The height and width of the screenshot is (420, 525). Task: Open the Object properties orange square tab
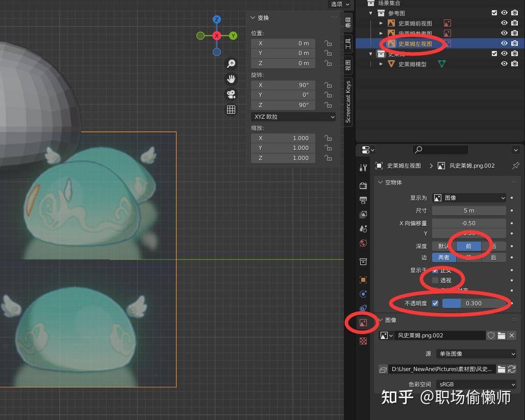coord(363,279)
